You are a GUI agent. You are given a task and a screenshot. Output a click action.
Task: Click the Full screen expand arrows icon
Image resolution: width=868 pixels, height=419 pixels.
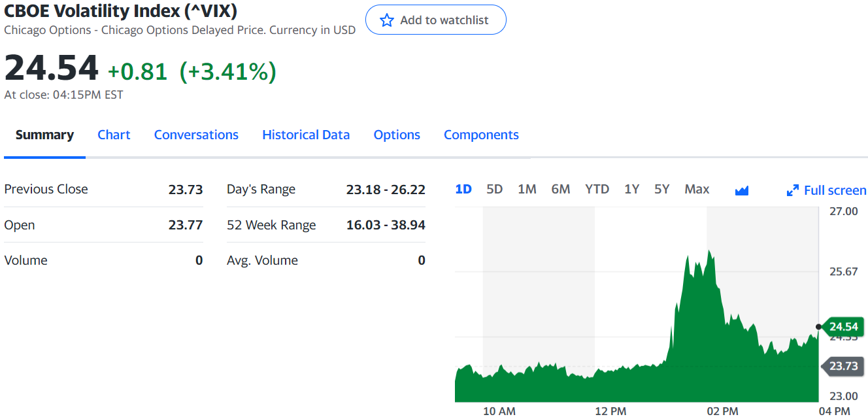(793, 190)
